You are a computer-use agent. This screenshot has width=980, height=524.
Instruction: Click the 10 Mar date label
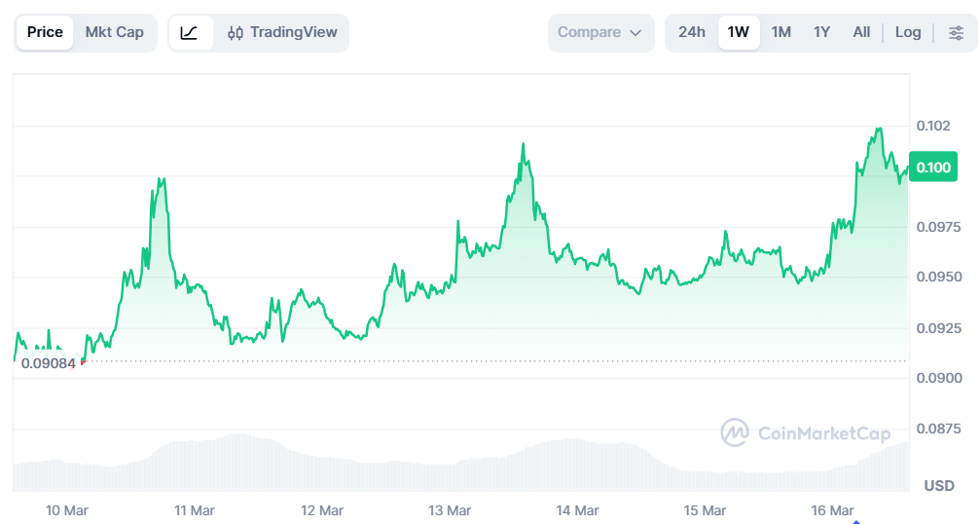point(66,510)
